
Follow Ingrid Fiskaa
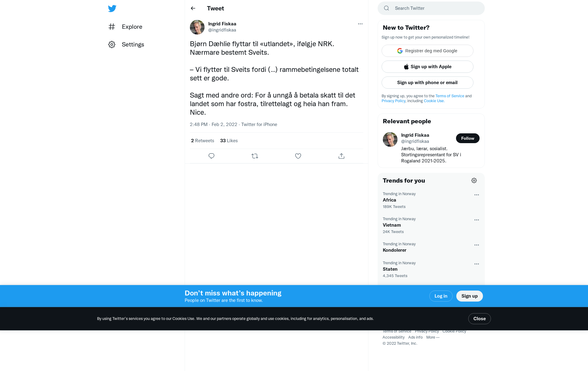[468, 138]
